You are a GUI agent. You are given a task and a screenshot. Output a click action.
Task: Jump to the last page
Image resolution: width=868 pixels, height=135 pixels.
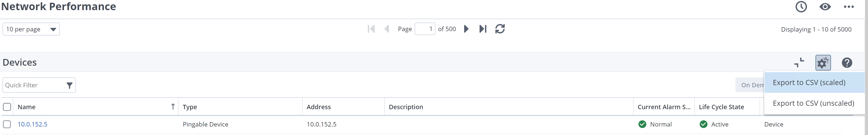click(x=483, y=29)
